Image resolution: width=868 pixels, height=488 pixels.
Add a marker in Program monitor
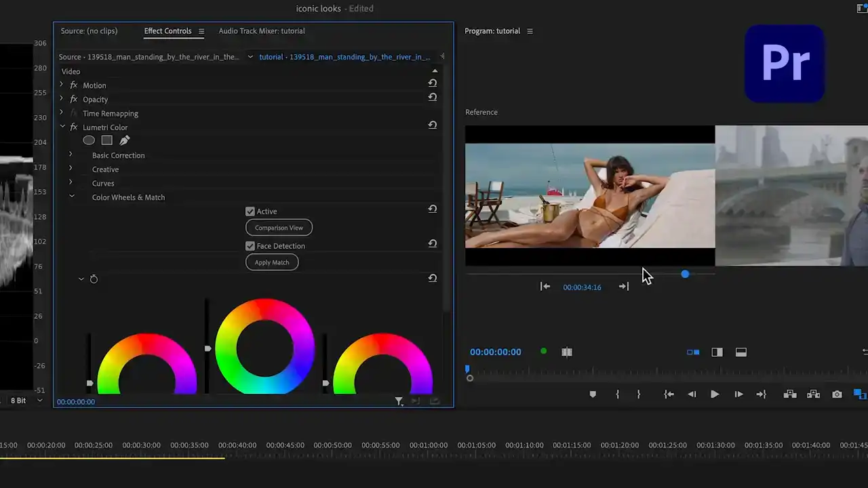tap(593, 394)
